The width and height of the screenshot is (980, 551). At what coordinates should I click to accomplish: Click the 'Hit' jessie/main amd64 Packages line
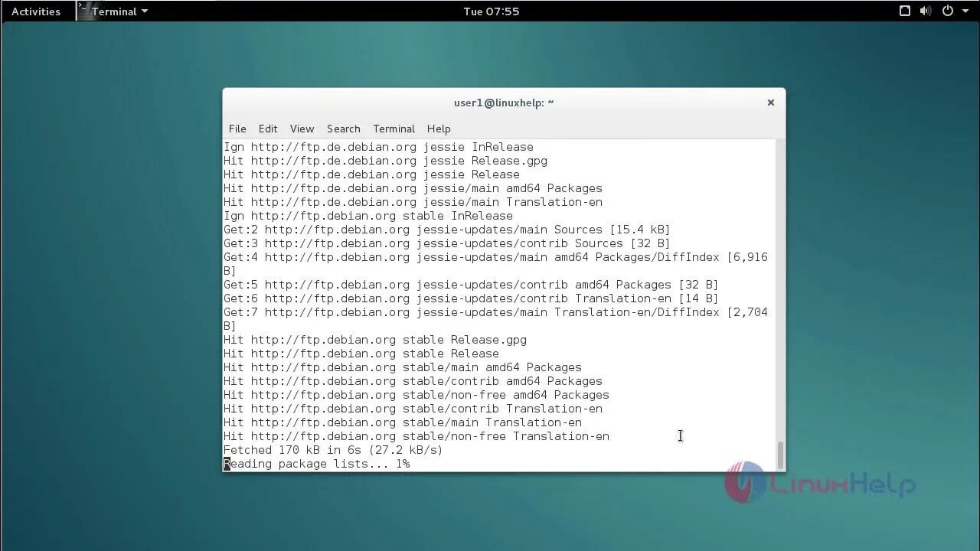pyautogui.click(x=413, y=188)
